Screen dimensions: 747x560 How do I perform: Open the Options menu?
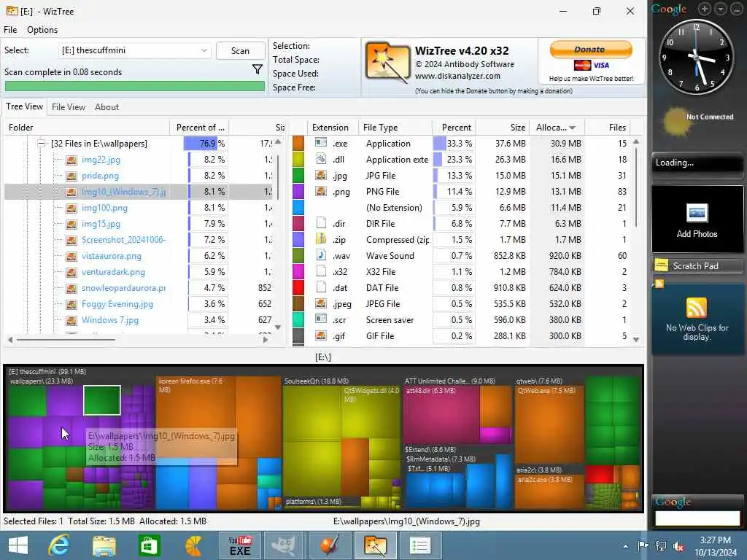click(42, 29)
